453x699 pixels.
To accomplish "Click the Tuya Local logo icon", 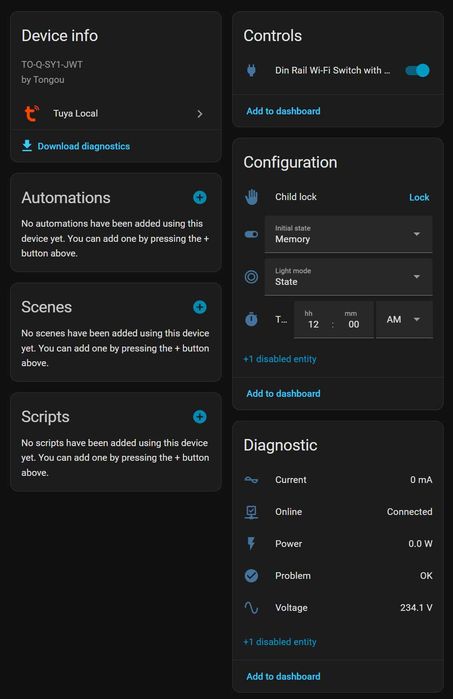I will pos(31,113).
